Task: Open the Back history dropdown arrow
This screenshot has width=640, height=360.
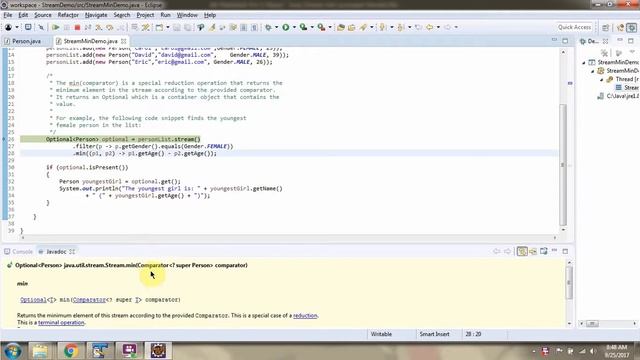Action: tap(438, 27)
